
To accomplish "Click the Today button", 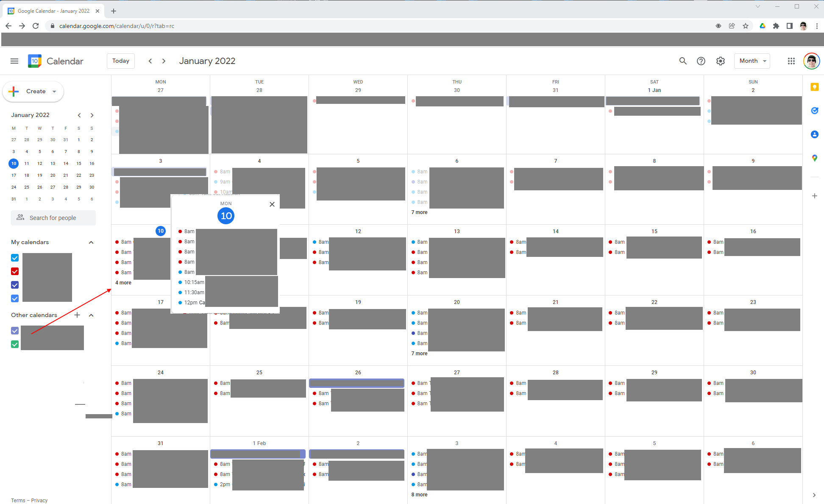I will 121,61.
